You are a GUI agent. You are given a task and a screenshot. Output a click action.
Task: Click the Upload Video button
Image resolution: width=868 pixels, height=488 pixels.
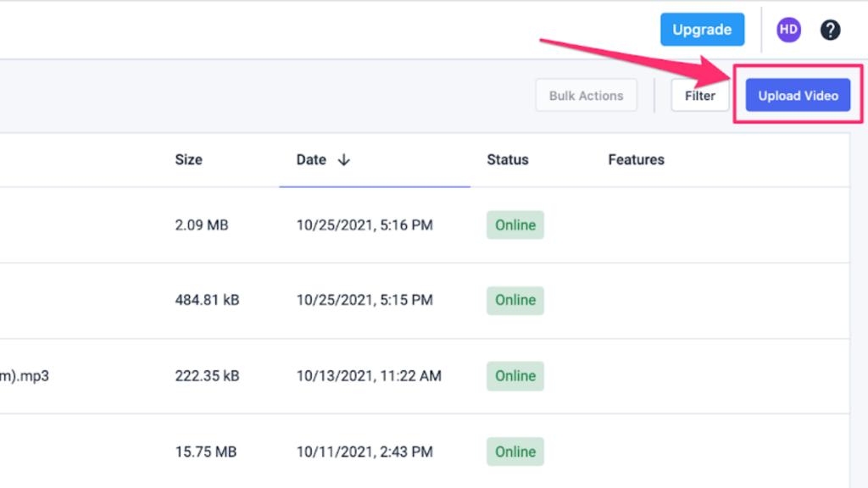(798, 95)
